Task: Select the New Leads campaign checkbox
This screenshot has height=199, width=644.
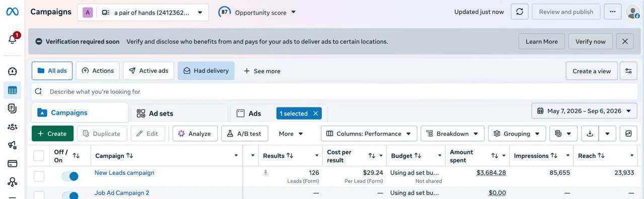Action: point(39,176)
